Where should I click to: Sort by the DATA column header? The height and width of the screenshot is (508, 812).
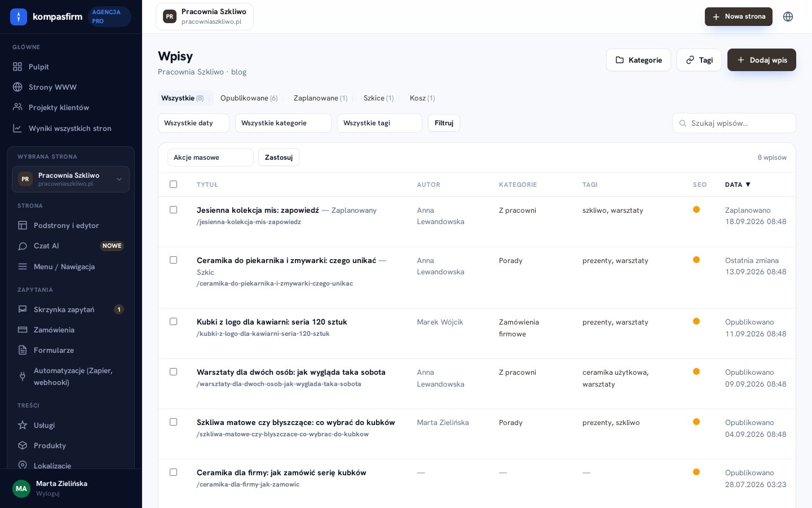point(738,185)
